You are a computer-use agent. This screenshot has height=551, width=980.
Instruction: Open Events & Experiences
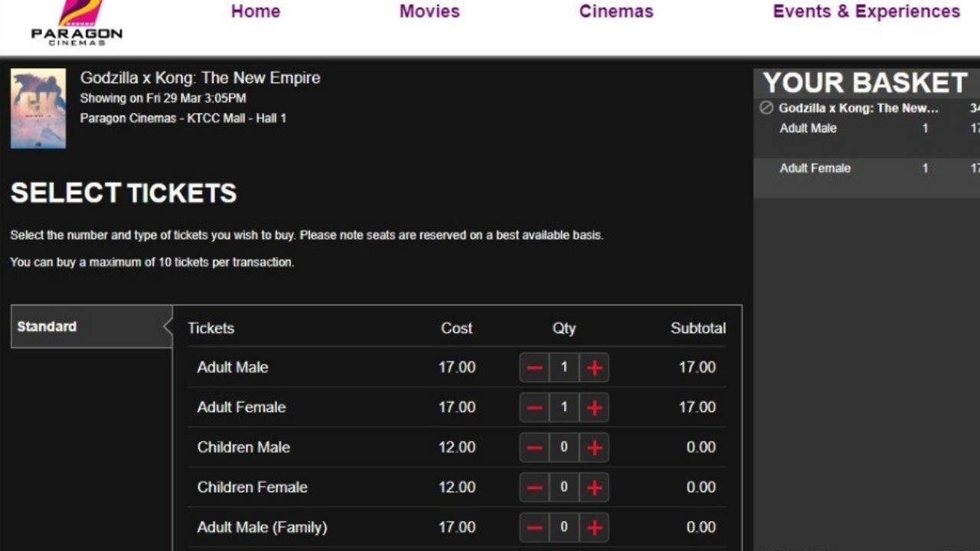click(864, 11)
